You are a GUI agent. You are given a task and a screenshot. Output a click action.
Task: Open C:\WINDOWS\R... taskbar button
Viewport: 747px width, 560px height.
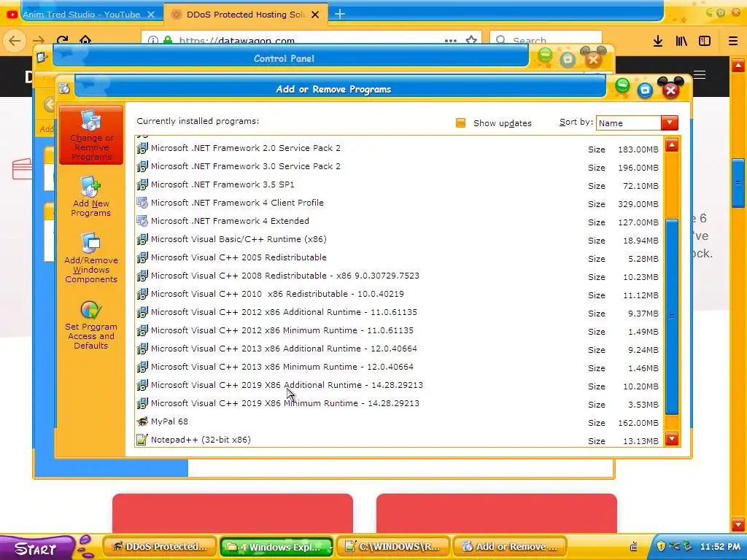pos(393,547)
